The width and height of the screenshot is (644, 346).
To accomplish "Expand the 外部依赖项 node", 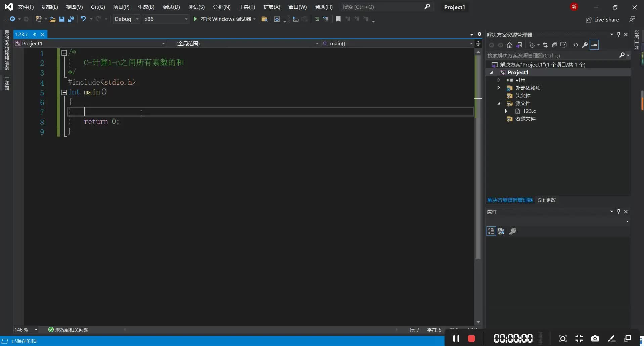I will [499, 88].
